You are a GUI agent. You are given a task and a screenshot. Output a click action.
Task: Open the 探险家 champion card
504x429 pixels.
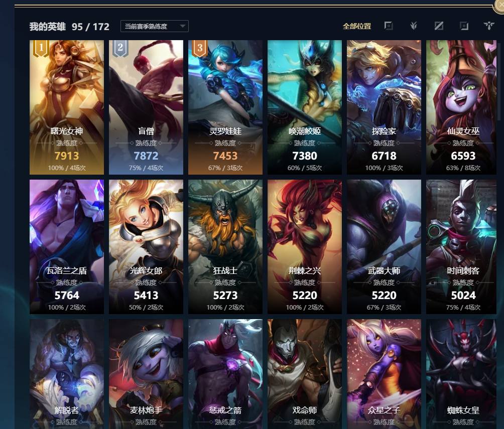(x=384, y=107)
